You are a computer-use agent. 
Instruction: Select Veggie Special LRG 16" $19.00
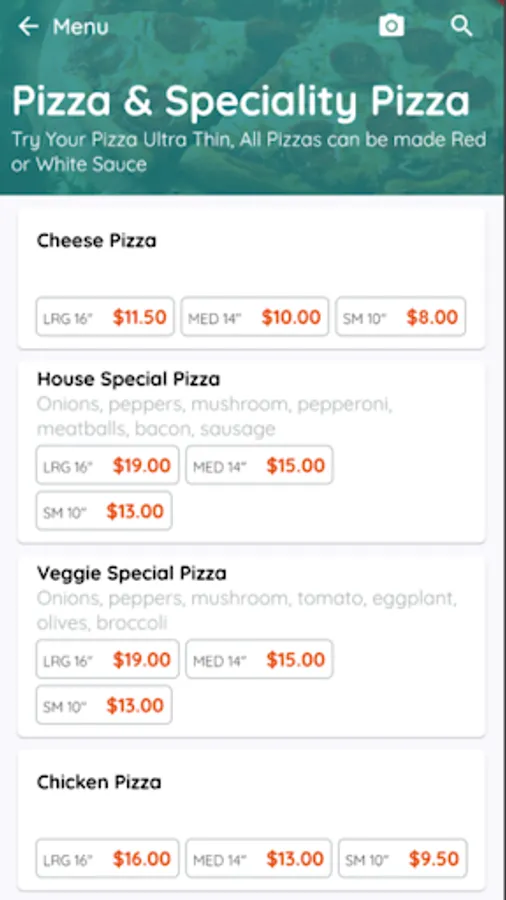click(x=107, y=659)
